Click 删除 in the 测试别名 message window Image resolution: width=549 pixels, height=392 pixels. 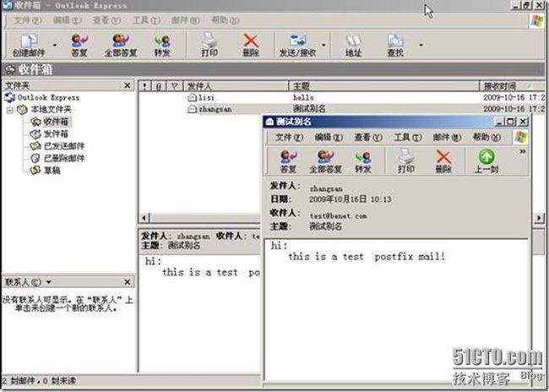pyautogui.click(x=443, y=161)
